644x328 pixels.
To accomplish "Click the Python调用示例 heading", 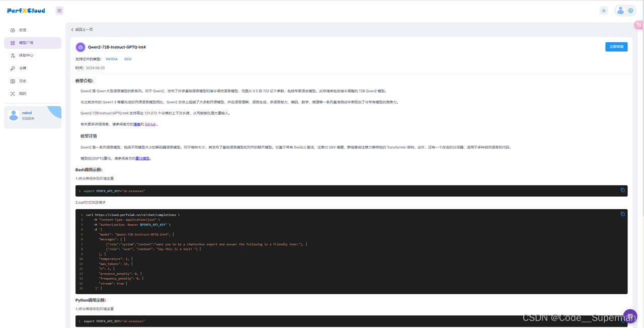I will point(91,300).
